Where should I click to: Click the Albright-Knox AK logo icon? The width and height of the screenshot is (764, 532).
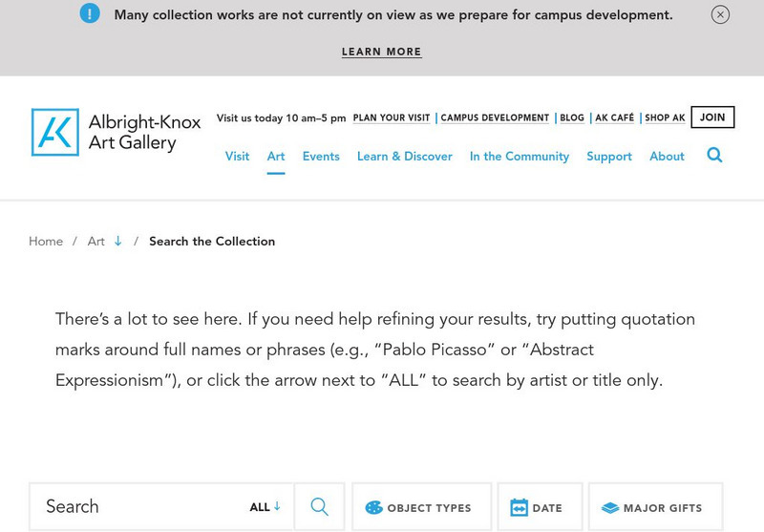[55, 132]
